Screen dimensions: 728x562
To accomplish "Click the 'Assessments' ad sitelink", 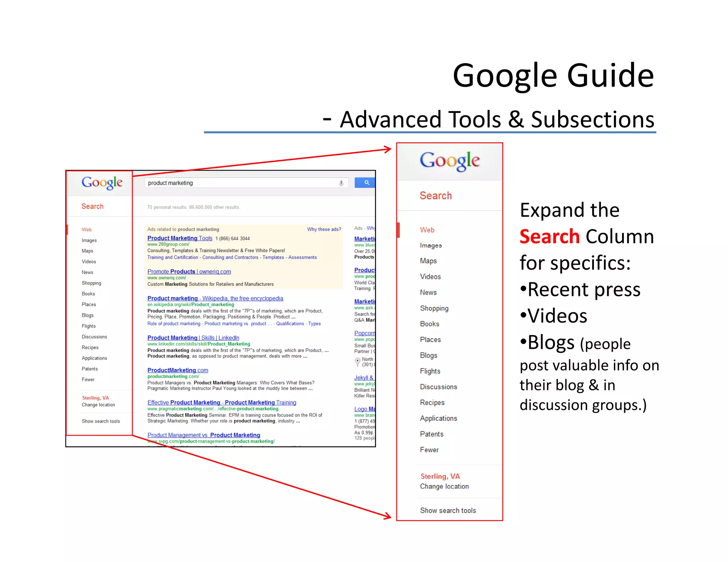I will (x=303, y=258).
